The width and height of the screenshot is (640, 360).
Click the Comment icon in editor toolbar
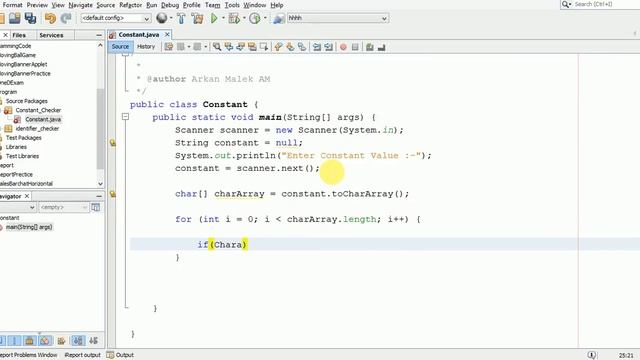tap(370, 47)
